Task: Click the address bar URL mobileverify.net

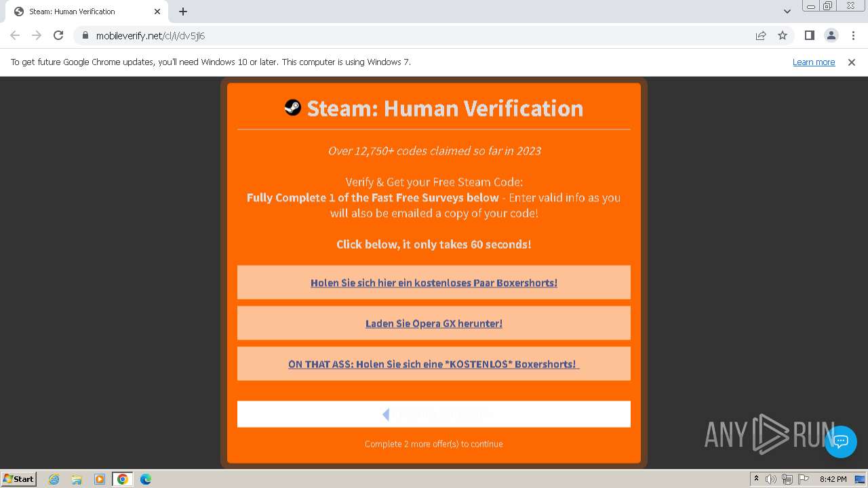Action: (x=151, y=36)
